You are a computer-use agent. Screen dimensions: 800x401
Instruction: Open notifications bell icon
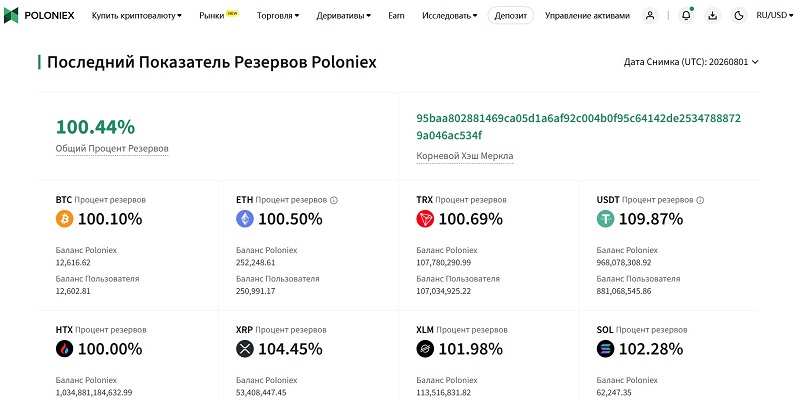pyautogui.click(x=686, y=15)
